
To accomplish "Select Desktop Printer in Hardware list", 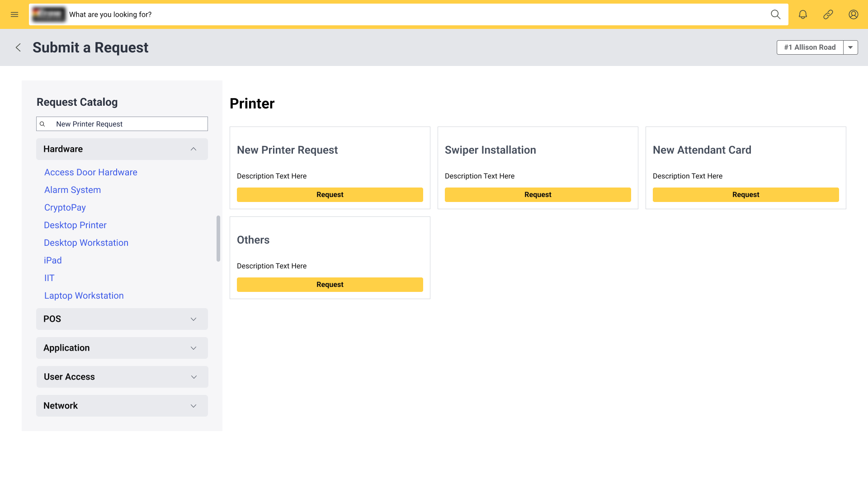I will (75, 225).
